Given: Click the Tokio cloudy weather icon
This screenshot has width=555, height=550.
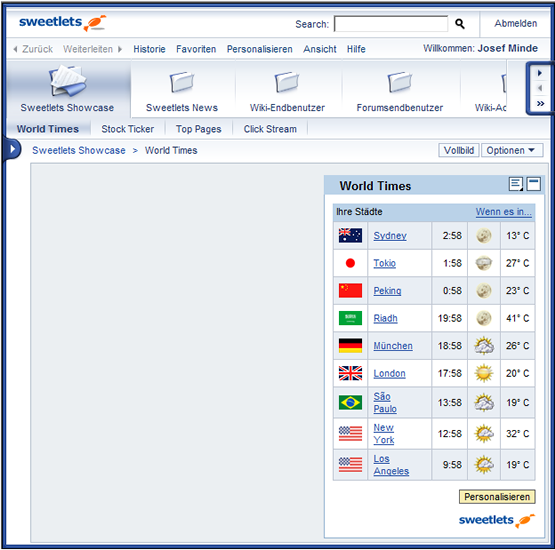Looking at the screenshot, I should tap(484, 263).
